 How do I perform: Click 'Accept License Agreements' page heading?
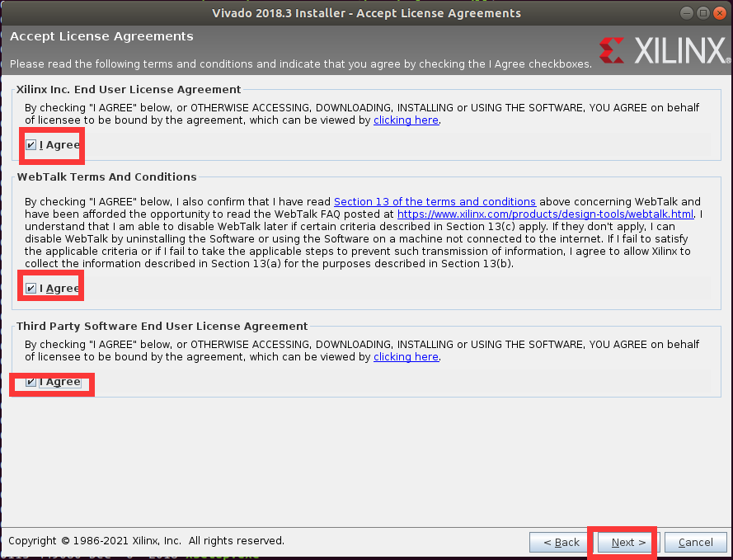pyautogui.click(x=101, y=36)
